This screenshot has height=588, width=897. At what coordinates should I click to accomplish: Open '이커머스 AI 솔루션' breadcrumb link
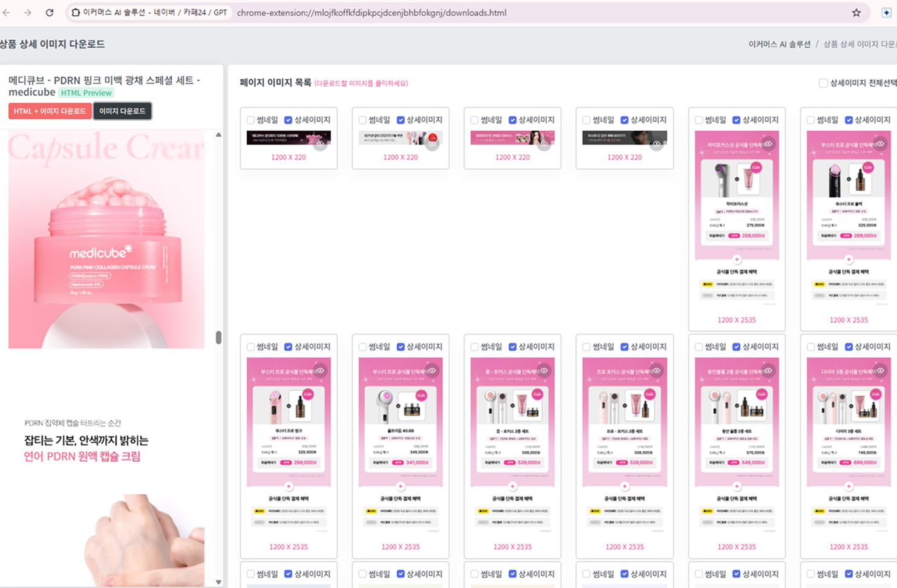click(779, 44)
